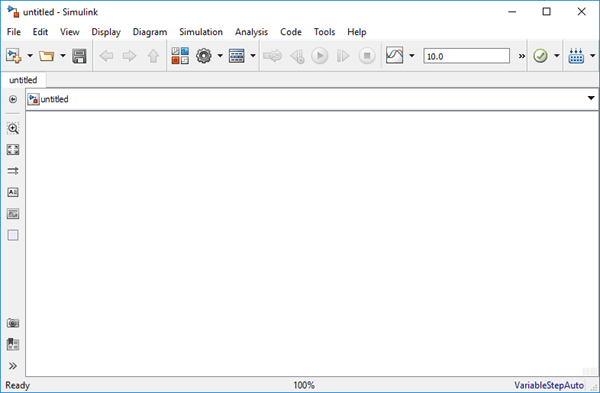Click the Open folder icon
The height and width of the screenshot is (393, 600).
[47, 56]
